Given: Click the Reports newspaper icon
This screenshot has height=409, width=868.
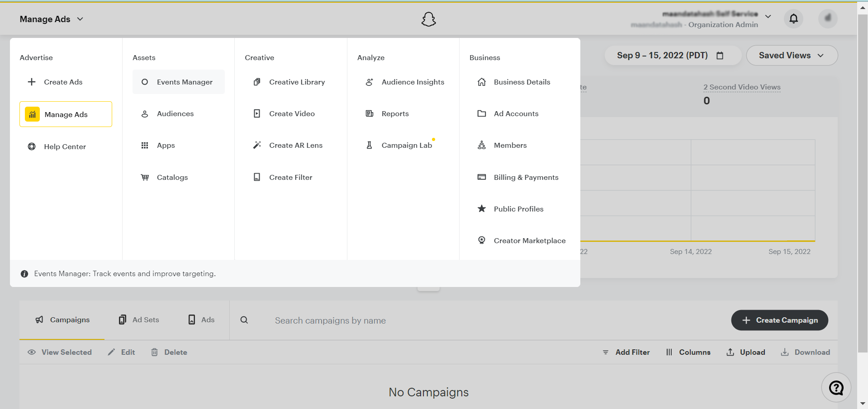Looking at the screenshot, I should click(370, 113).
